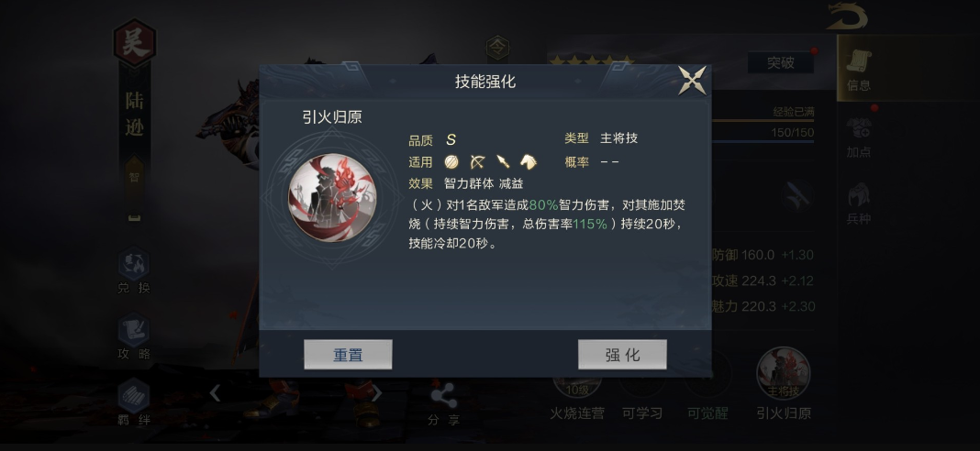Viewport: 980px width, 451px height.
Task: Open the 兑换 exchange icon
Action: [134, 270]
